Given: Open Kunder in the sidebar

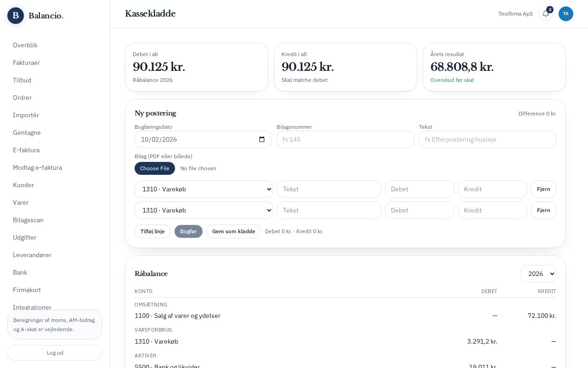Looking at the screenshot, I should tap(55, 185).
